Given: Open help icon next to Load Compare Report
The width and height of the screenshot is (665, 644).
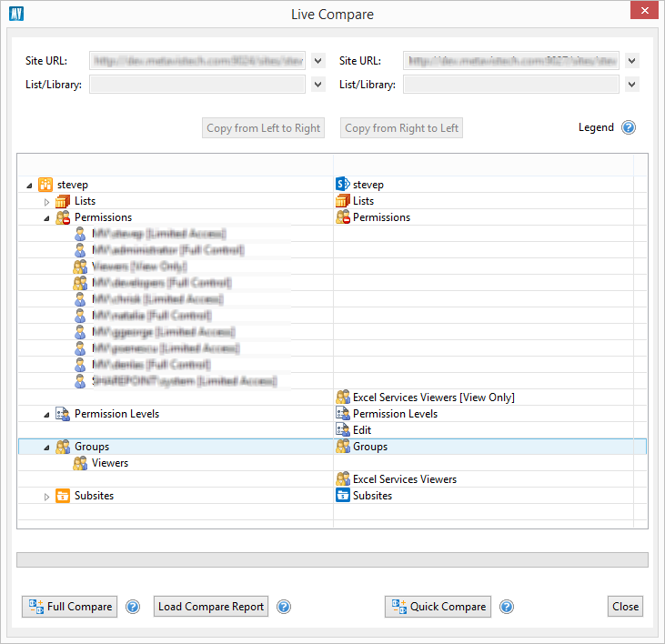Looking at the screenshot, I should click(x=284, y=607).
